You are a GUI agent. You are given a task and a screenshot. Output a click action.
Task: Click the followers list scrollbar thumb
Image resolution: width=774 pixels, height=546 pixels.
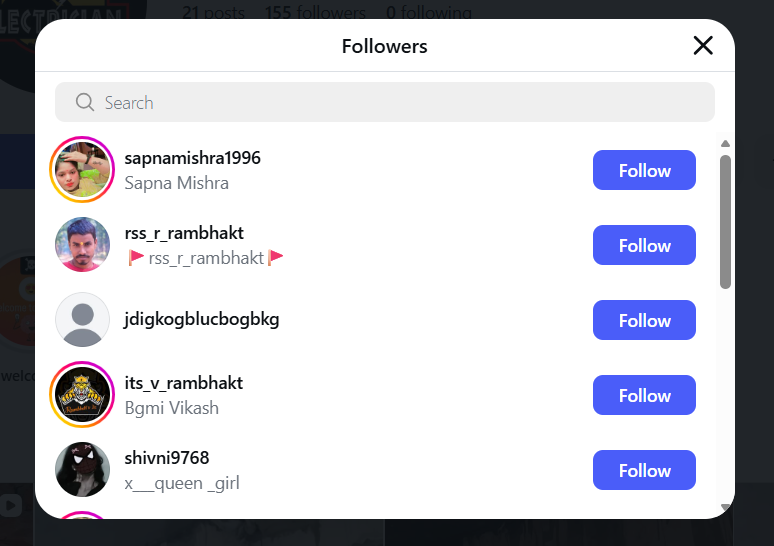coord(725,220)
